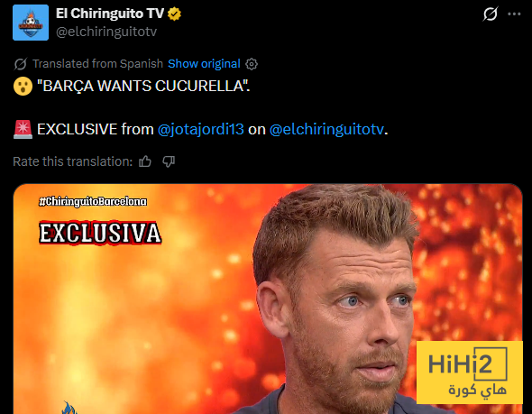The width and height of the screenshot is (532, 414).
Task: Rate translation with thumbs down
Action: [x=169, y=161]
